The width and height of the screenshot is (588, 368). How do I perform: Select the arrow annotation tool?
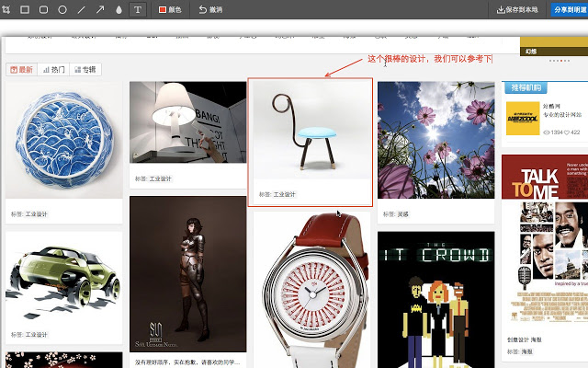[100, 9]
